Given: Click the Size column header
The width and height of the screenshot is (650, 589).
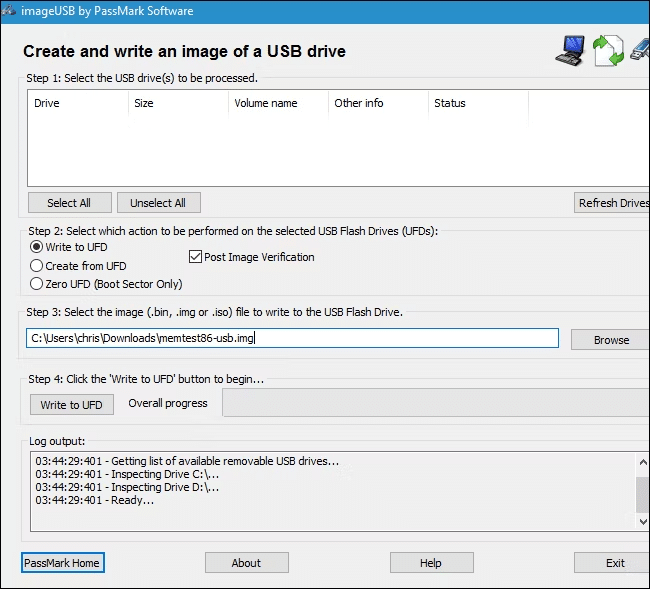Looking at the screenshot, I should click(175, 103).
